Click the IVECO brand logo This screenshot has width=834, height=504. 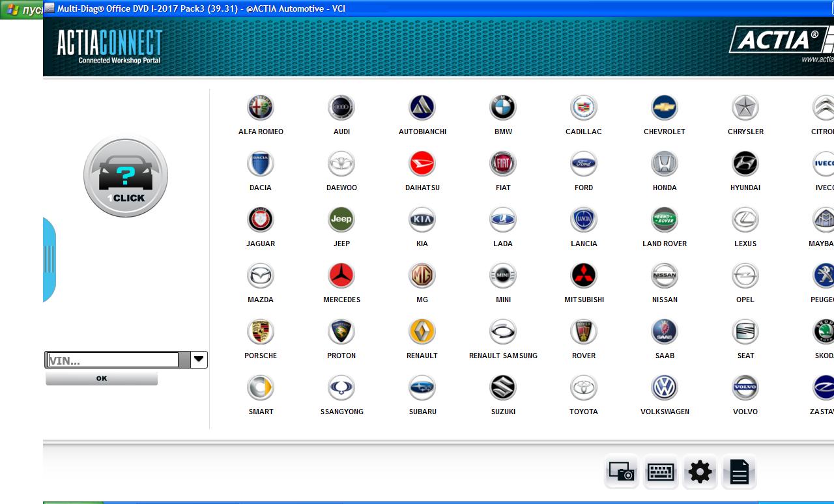click(824, 163)
